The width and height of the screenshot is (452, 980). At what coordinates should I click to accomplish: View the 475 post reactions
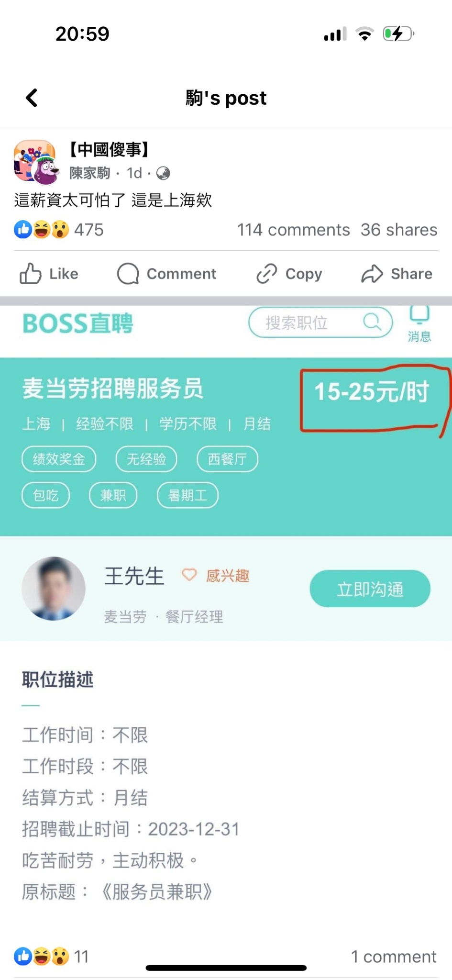click(x=58, y=230)
